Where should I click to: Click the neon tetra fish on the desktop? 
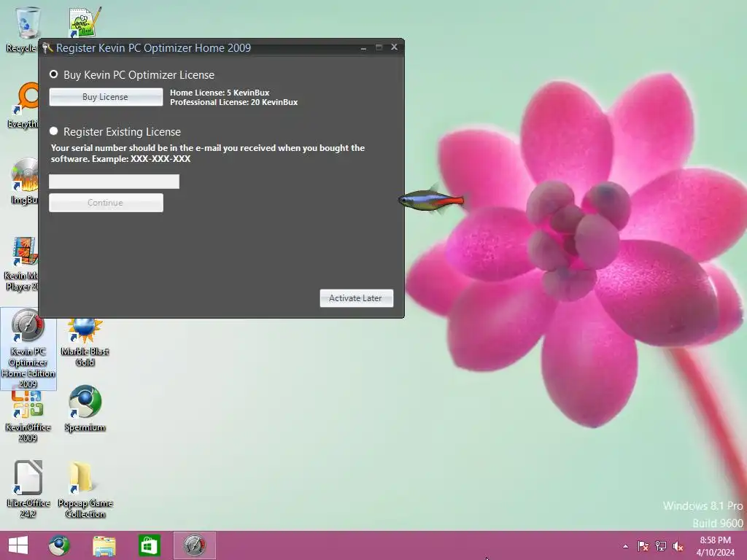(431, 201)
